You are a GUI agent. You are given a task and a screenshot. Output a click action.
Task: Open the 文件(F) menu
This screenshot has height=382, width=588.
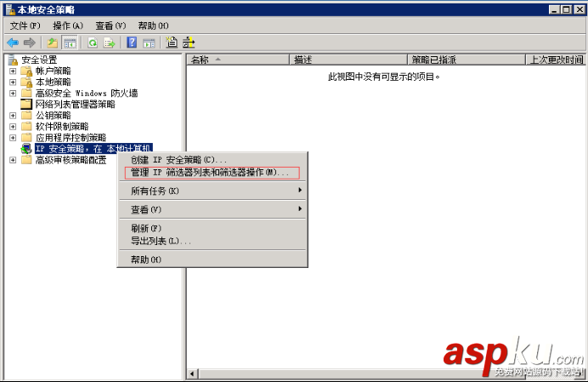[x=25, y=26]
